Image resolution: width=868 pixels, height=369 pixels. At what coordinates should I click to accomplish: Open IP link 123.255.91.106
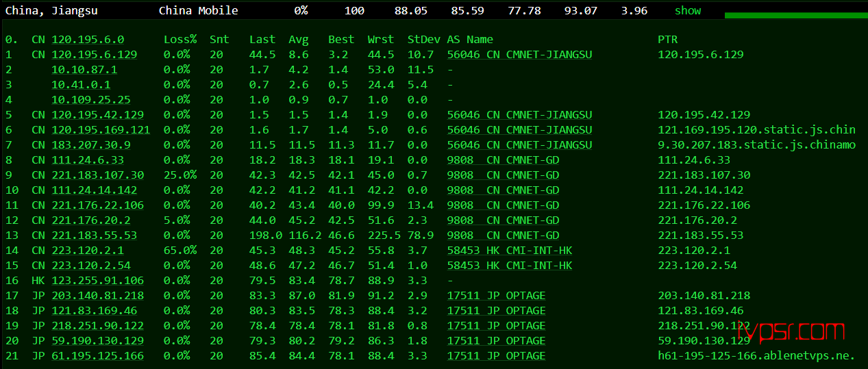coord(98,281)
